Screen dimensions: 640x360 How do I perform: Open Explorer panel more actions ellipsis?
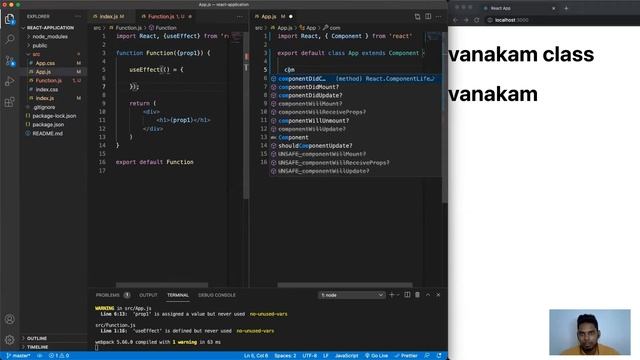click(x=78, y=16)
